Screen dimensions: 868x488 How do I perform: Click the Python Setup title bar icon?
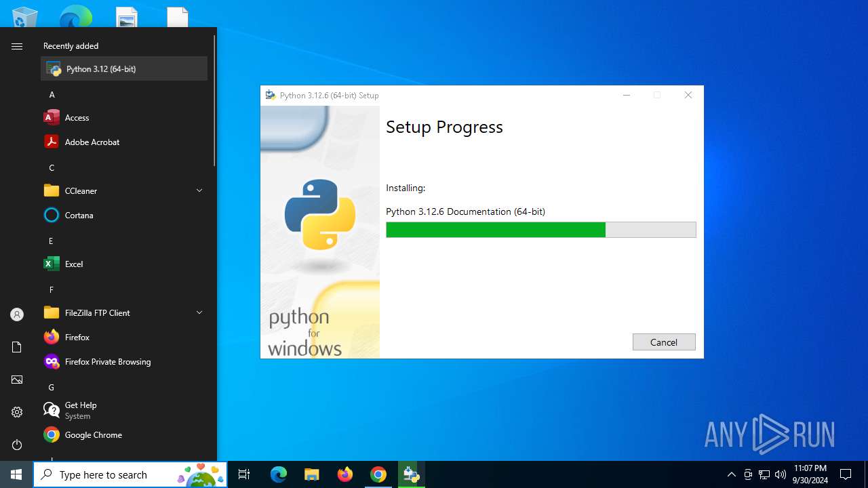click(271, 95)
